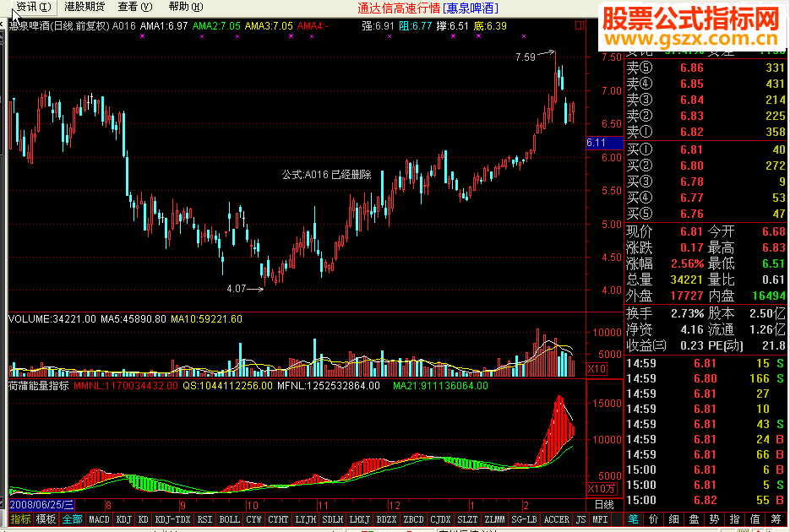Open the 资讯(I) menu
790x532 pixels.
[x=34, y=7]
